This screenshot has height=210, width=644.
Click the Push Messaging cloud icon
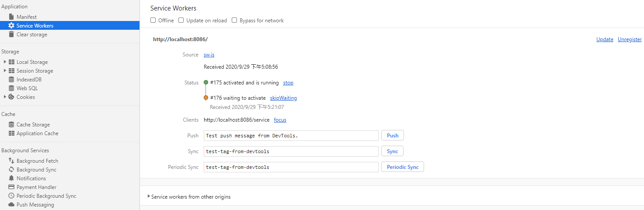[12, 205]
